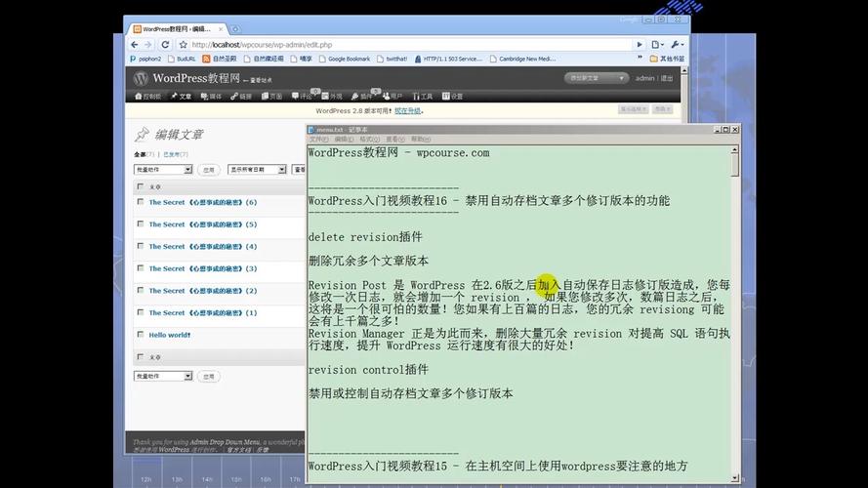Bookmark this page with the star icon
868x488 pixels.
tap(184, 45)
